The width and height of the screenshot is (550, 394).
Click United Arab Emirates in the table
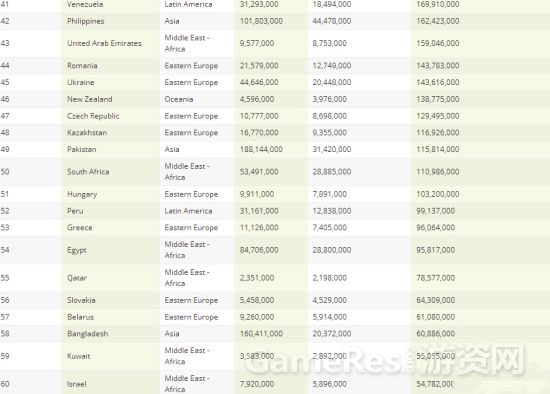[104, 44]
